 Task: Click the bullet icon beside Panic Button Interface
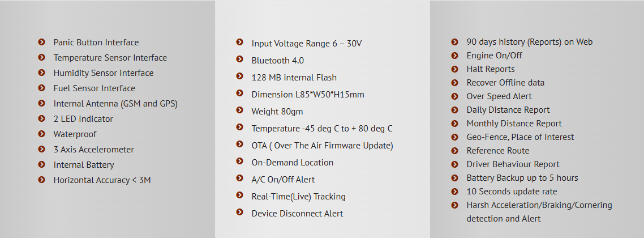[41, 42]
